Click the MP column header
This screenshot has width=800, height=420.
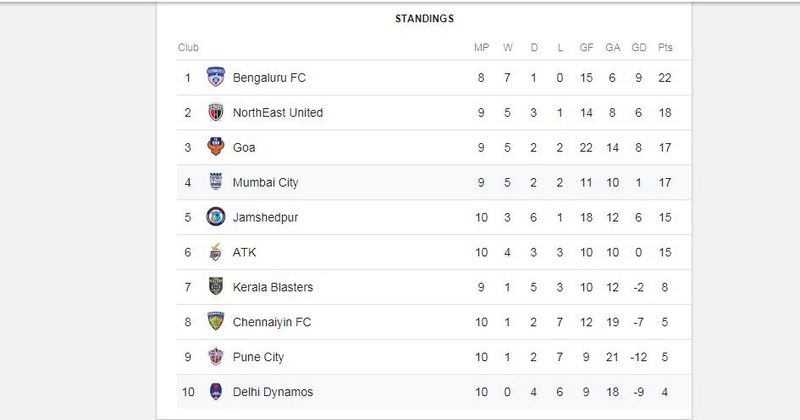click(x=481, y=47)
